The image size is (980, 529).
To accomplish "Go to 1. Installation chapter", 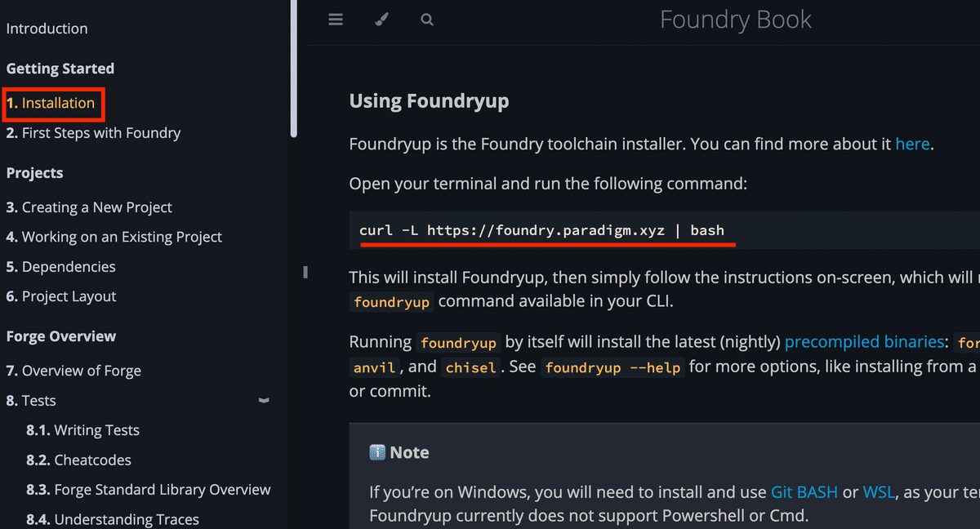I will (x=51, y=104).
